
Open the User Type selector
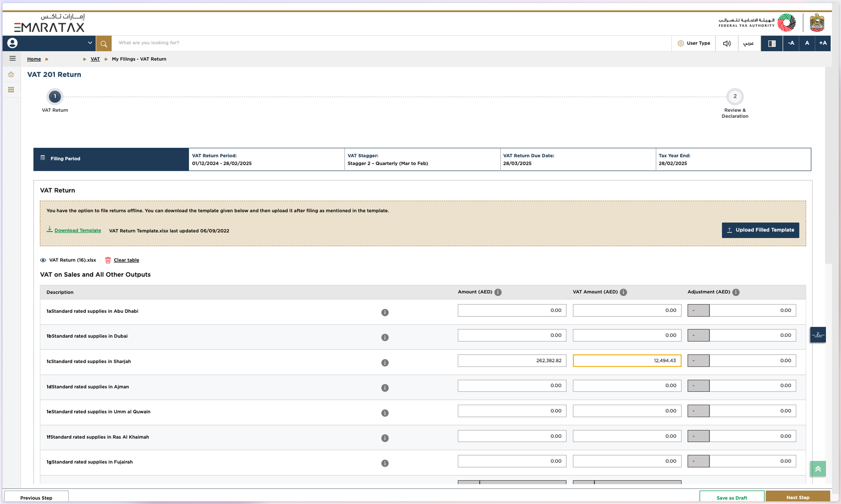tap(694, 43)
